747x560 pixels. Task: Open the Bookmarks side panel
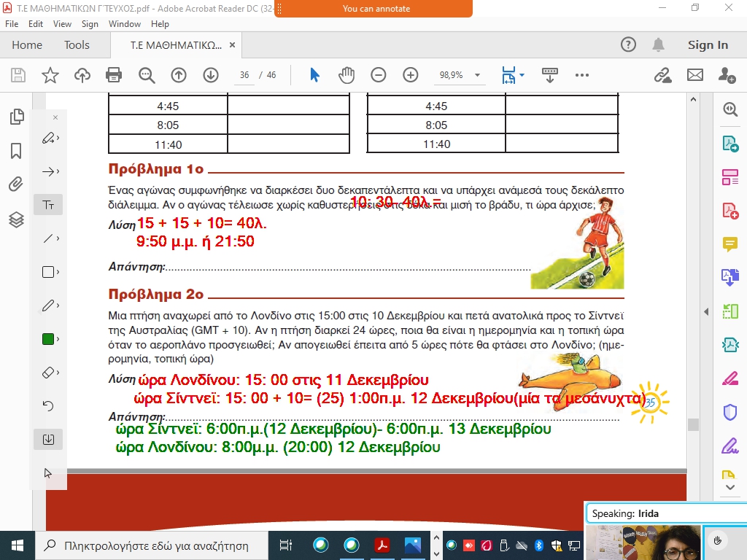click(16, 151)
